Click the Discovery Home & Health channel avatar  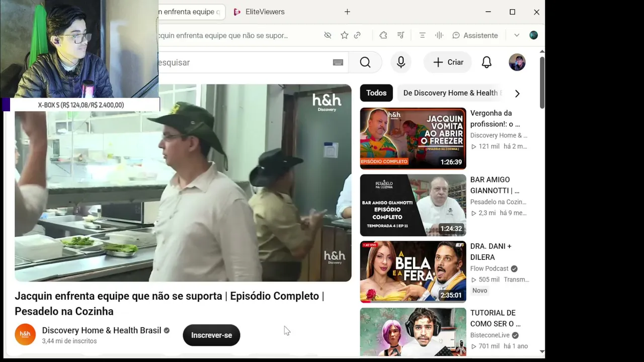coord(25,334)
